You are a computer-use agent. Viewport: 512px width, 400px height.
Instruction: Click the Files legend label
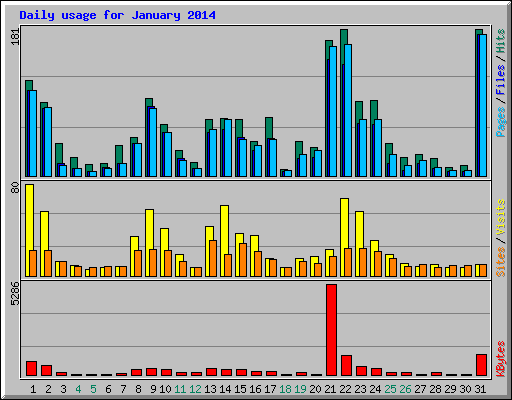click(501, 80)
